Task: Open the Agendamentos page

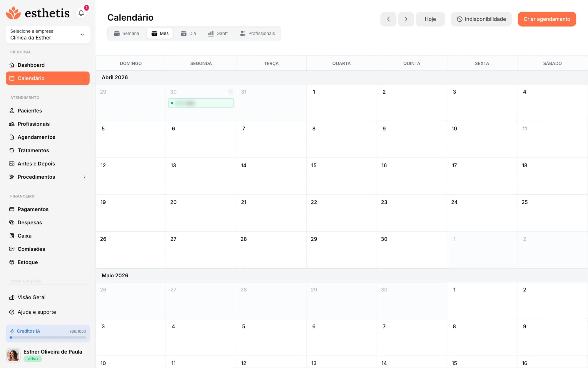Action: [x=48, y=137]
